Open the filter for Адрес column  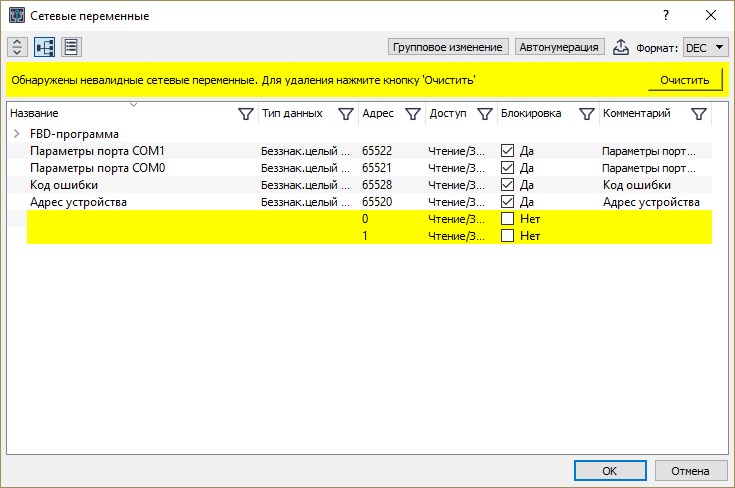pyautogui.click(x=412, y=113)
